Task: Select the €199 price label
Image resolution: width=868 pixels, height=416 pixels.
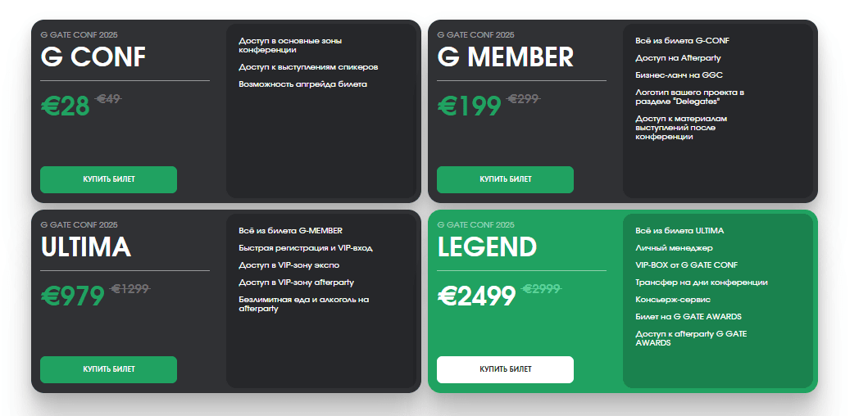Action: pyautogui.click(x=469, y=106)
